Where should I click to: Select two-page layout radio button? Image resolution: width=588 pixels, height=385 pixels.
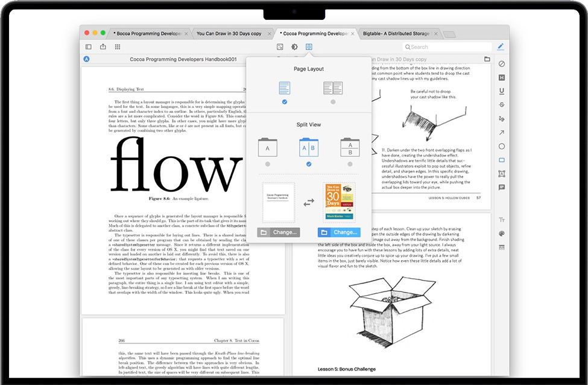tap(333, 102)
